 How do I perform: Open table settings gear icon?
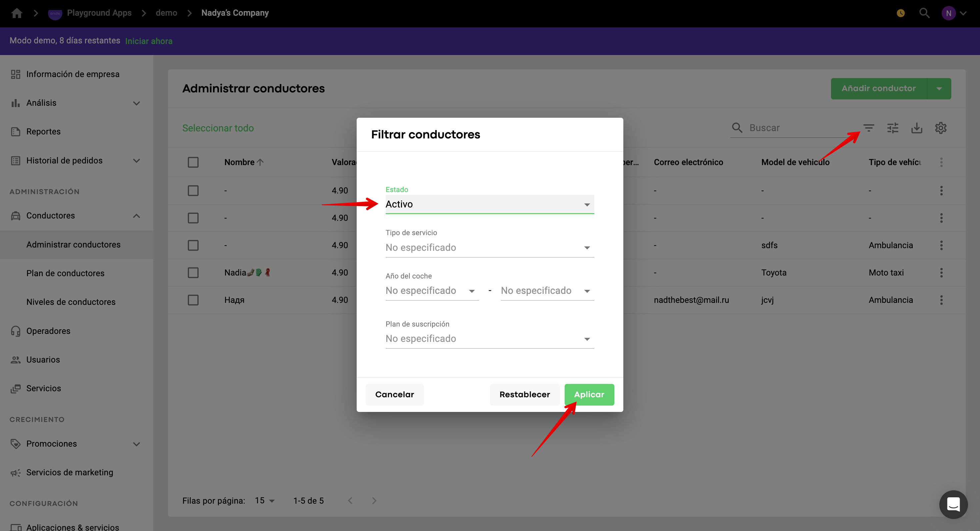click(941, 128)
